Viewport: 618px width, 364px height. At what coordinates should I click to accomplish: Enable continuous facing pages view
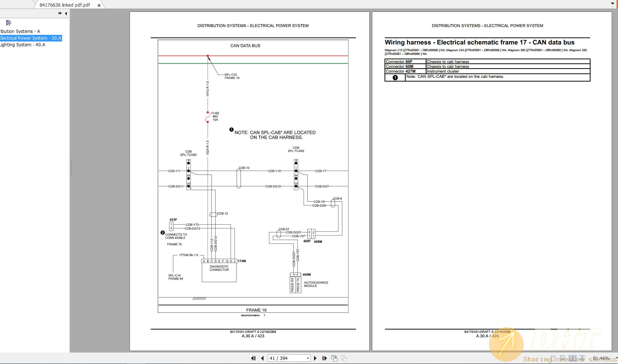coord(582,358)
